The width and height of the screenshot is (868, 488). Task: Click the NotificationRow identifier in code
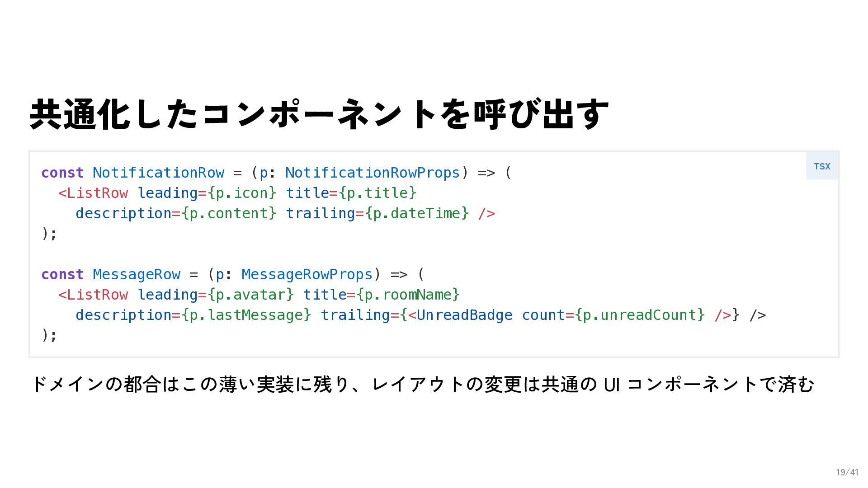coord(158,173)
